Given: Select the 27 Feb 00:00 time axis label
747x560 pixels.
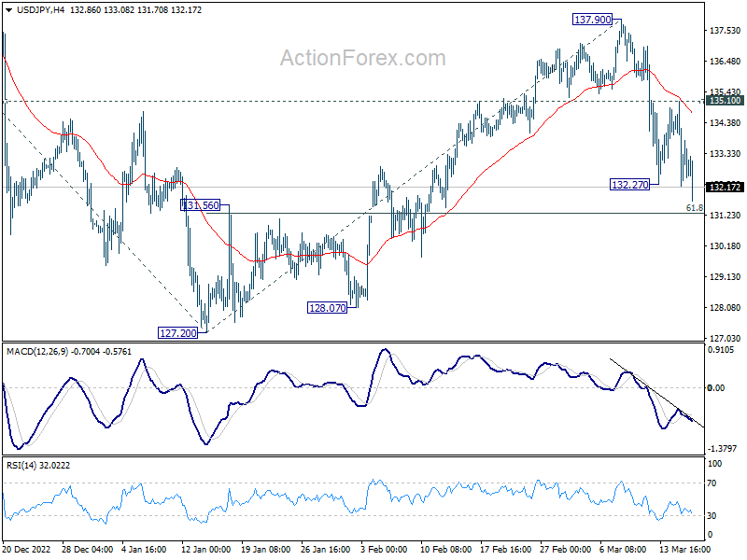Looking at the screenshot, I should tap(565, 550).
